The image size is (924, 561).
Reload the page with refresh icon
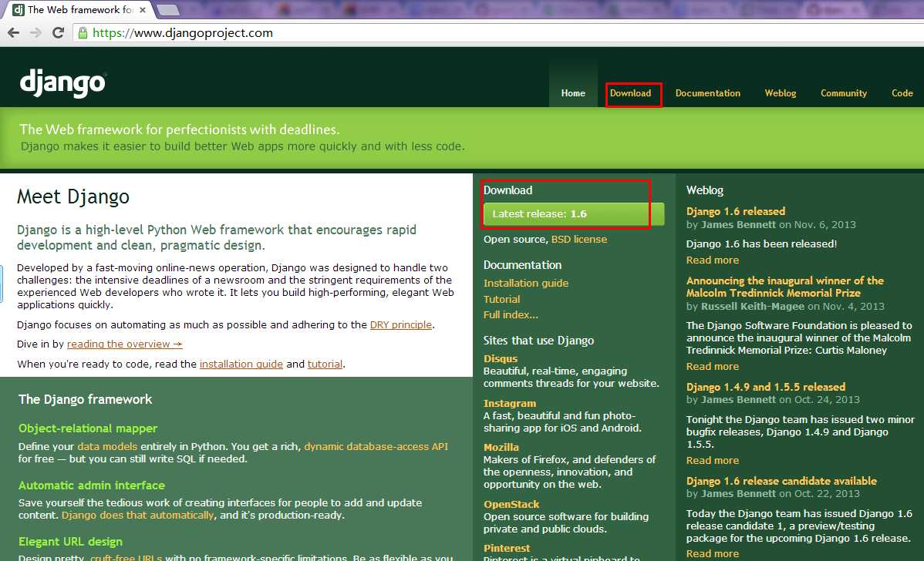[x=58, y=33]
